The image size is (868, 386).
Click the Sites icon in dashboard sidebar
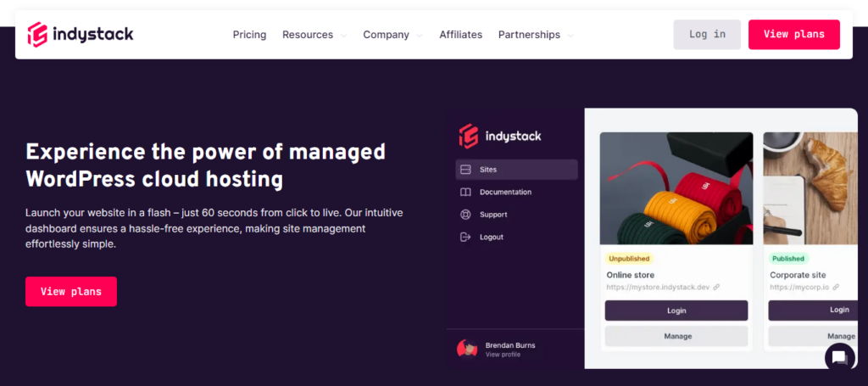click(x=465, y=170)
